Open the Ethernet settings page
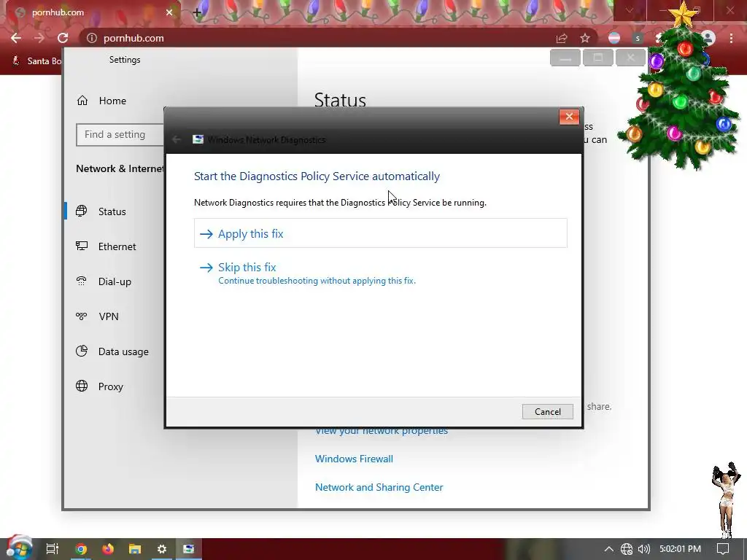This screenshot has width=747, height=560. [117, 246]
